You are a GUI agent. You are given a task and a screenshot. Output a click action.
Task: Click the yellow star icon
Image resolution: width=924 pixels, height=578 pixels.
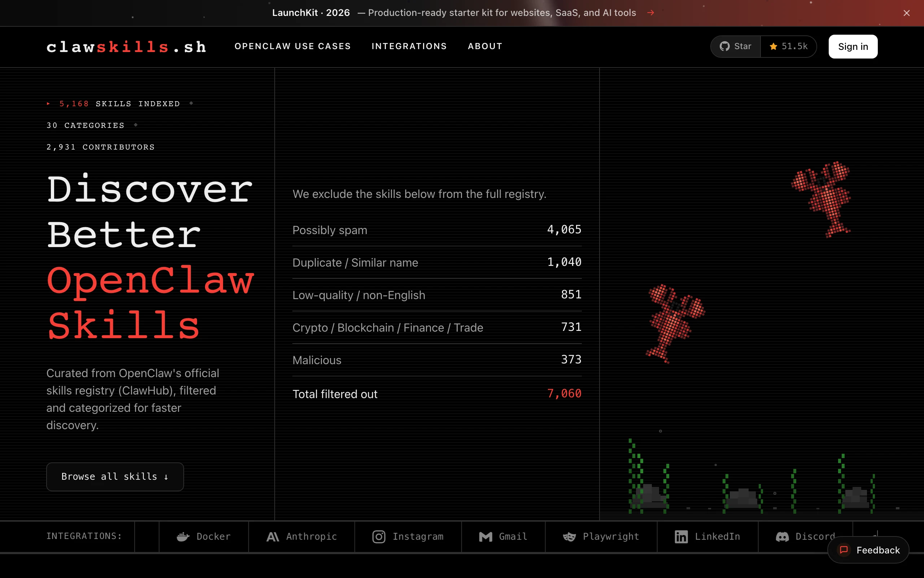click(x=773, y=46)
